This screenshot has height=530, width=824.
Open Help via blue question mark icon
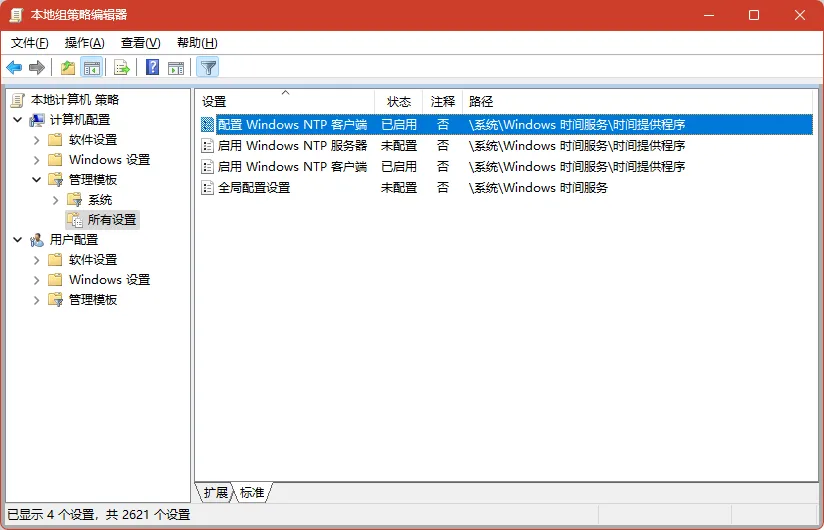coord(152,67)
